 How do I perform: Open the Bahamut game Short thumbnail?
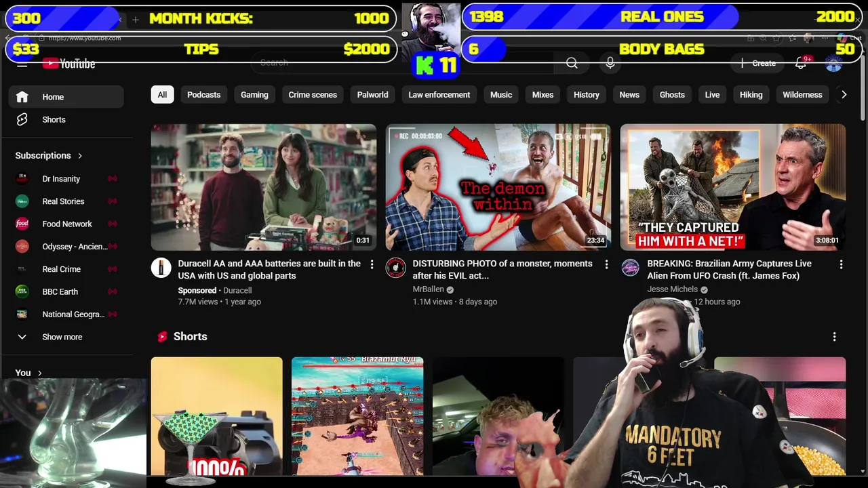point(357,416)
